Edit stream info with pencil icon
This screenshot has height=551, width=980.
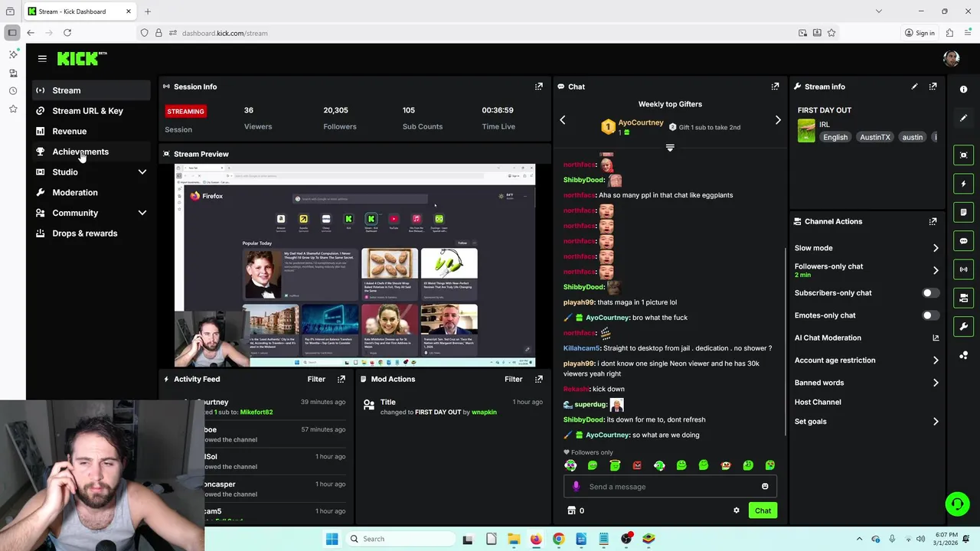914,86
